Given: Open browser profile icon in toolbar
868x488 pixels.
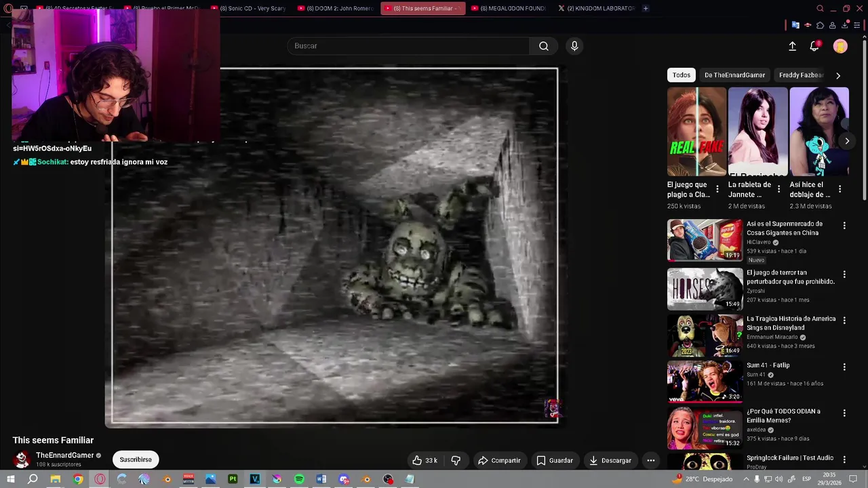Looking at the screenshot, I should point(832,25).
